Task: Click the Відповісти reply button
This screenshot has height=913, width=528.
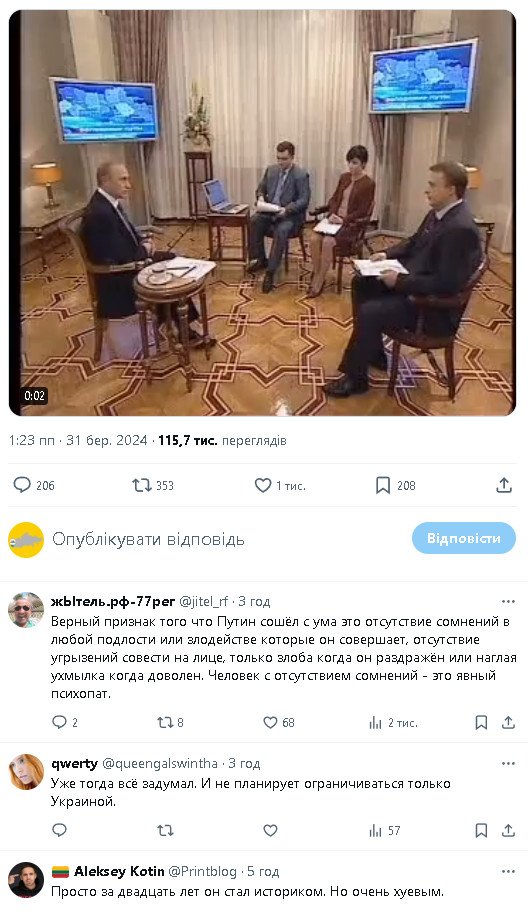Action: (463, 538)
